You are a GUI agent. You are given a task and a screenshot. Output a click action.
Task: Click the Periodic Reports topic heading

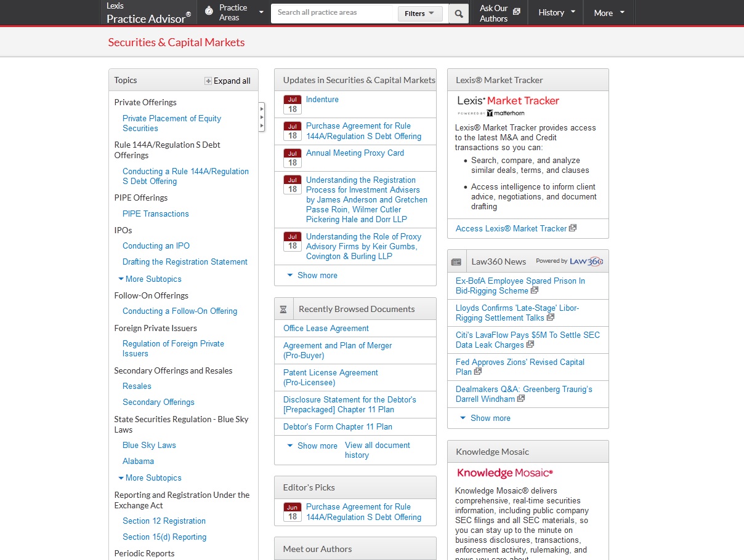tap(144, 553)
